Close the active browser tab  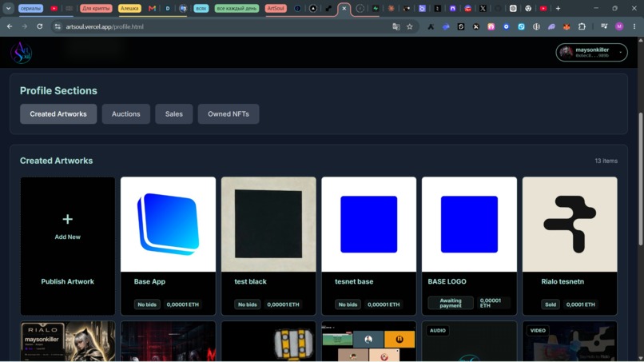pyautogui.click(x=344, y=8)
